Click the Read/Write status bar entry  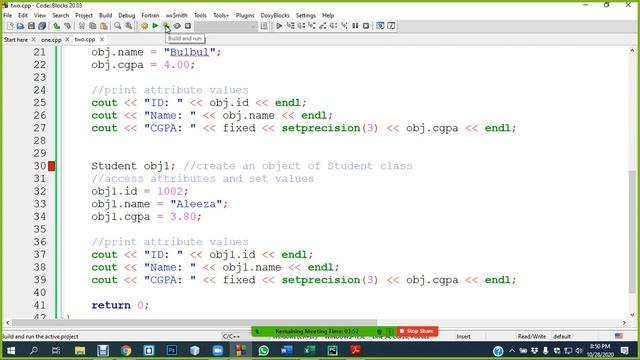532,336
